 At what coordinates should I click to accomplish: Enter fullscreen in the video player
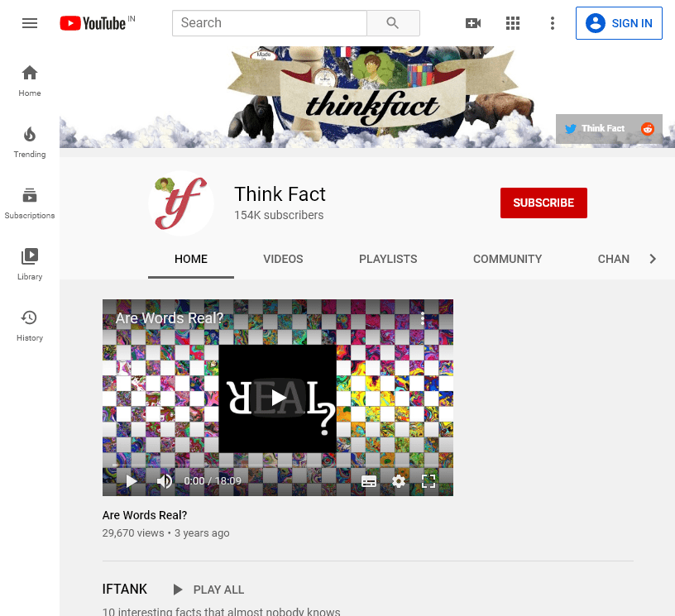click(x=428, y=481)
